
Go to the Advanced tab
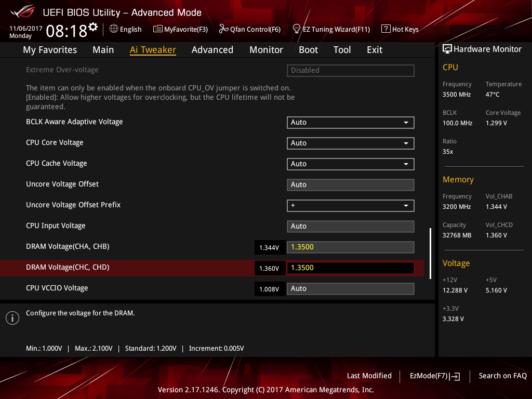[x=212, y=50]
